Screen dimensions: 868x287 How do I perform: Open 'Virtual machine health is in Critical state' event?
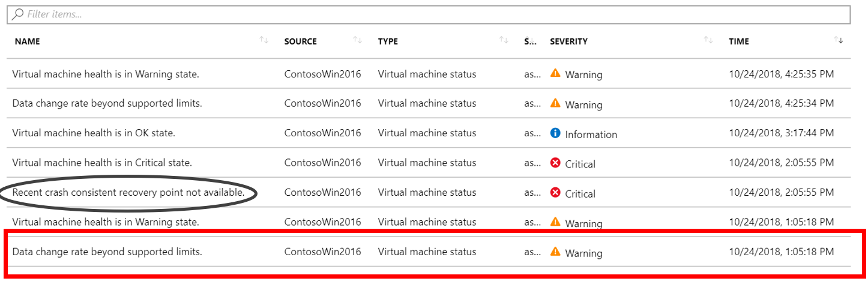tap(102, 163)
